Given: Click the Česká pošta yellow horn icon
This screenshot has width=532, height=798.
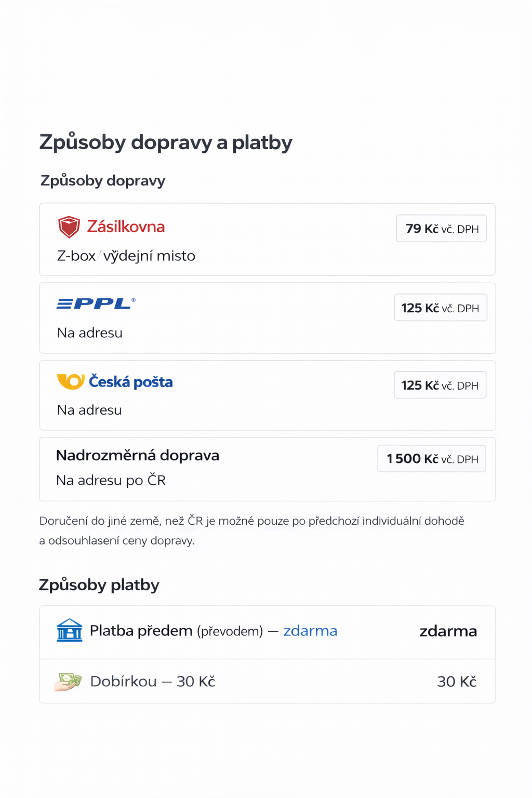Looking at the screenshot, I should [70, 381].
